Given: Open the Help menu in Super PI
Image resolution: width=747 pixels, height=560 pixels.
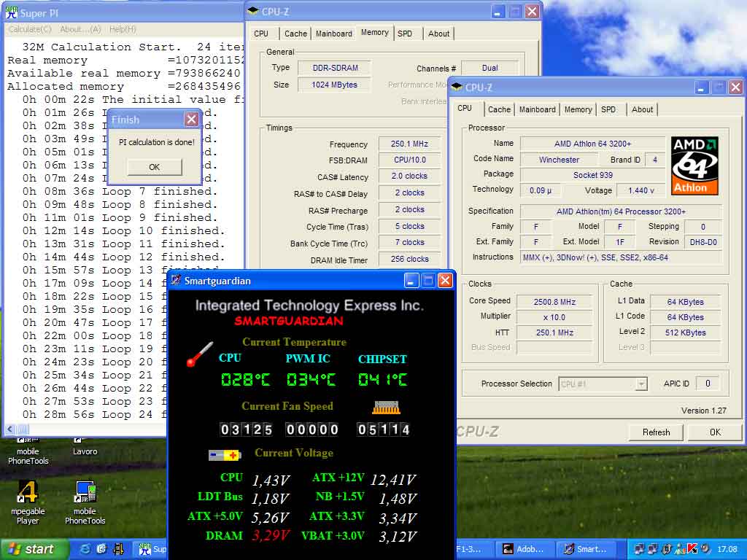Looking at the screenshot, I should click(123, 29).
